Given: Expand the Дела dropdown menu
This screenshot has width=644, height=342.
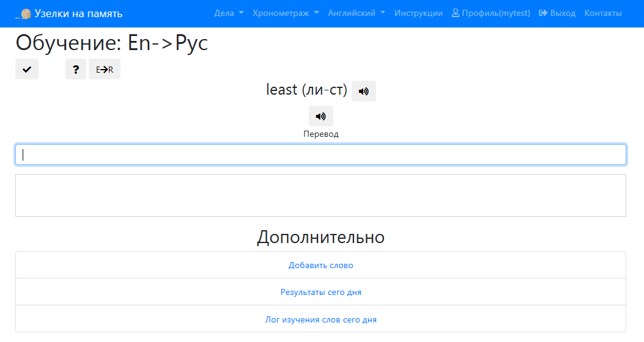Looking at the screenshot, I should click(x=229, y=13).
